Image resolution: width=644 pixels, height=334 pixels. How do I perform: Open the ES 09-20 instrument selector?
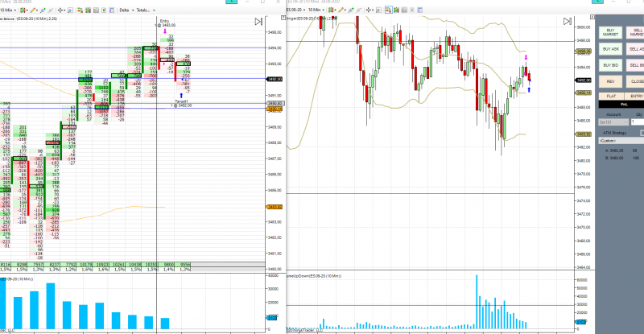[x=295, y=10]
